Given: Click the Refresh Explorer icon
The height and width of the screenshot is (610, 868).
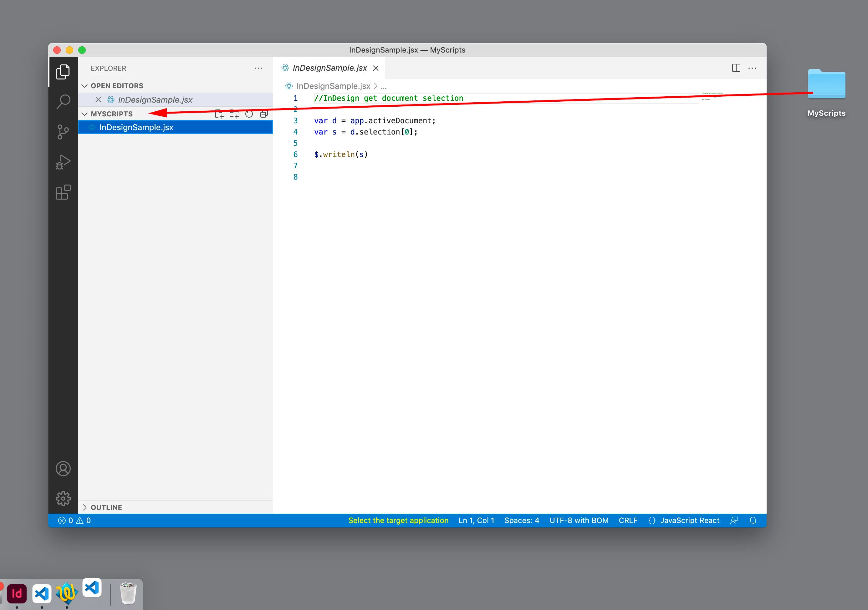Looking at the screenshot, I should tap(249, 114).
